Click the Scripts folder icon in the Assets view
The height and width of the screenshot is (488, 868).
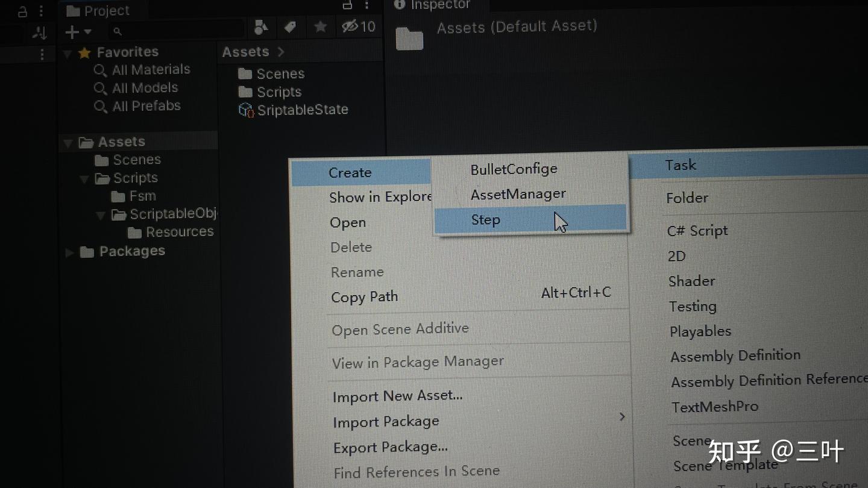coord(245,92)
